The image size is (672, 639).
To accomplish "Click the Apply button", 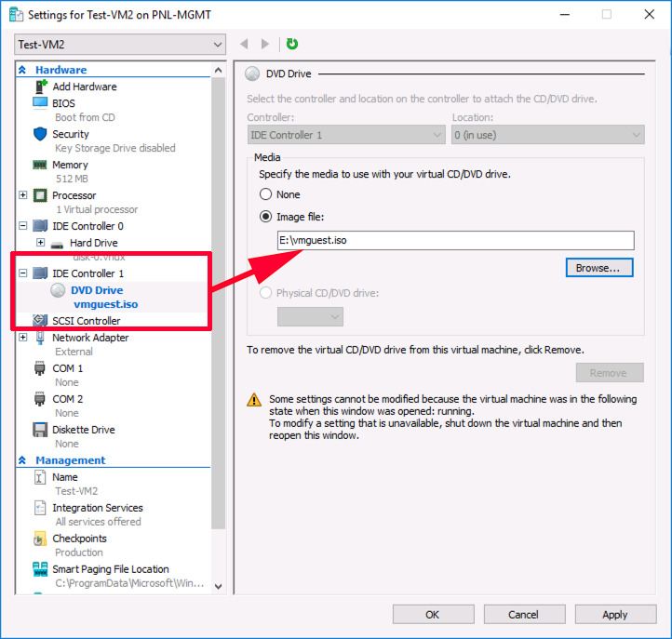I will point(615,615).
